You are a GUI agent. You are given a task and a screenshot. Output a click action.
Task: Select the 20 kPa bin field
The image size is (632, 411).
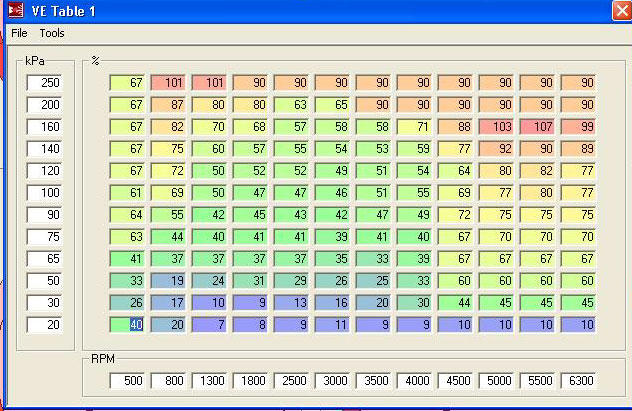tap(45, 325)
